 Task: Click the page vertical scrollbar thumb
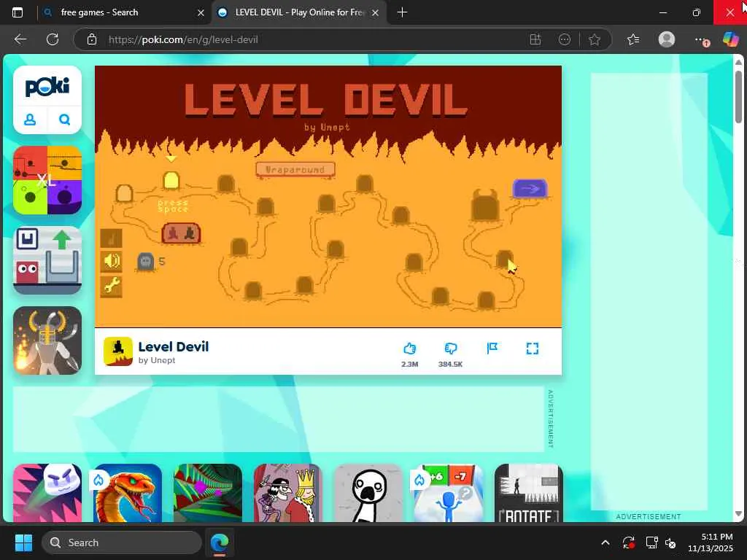[x=738, y=97]
